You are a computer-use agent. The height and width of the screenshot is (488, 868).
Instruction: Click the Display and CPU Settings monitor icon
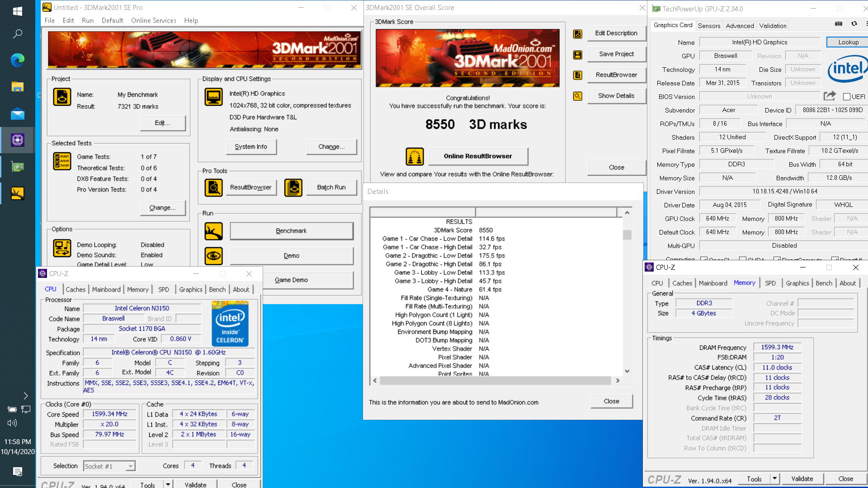(x=213, y=97)
